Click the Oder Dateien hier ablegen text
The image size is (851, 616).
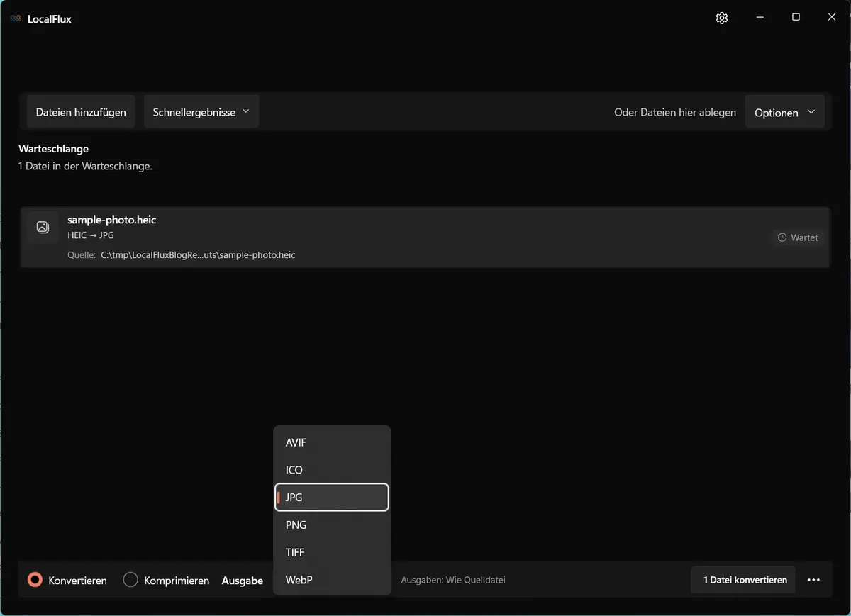tap(675, 112)
